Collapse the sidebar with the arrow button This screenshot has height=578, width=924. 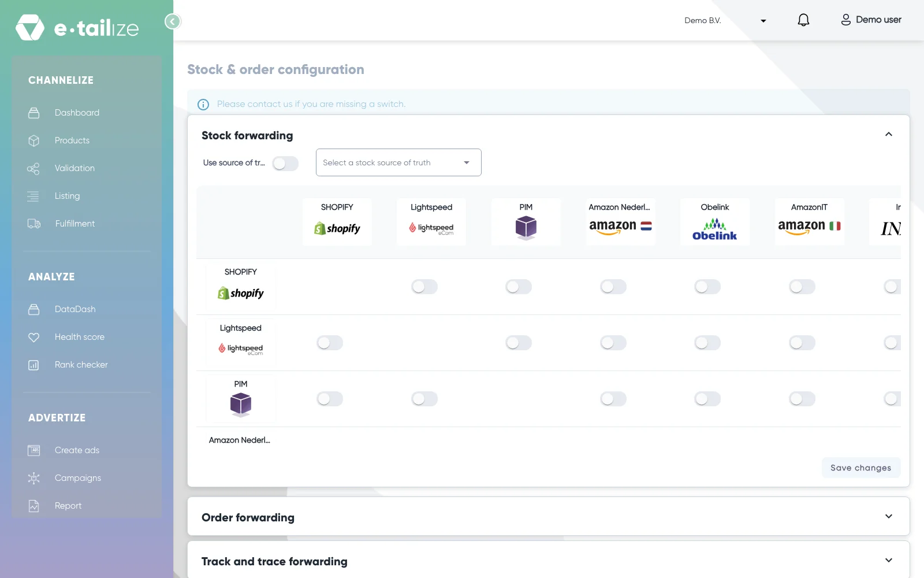pos(172,22)
